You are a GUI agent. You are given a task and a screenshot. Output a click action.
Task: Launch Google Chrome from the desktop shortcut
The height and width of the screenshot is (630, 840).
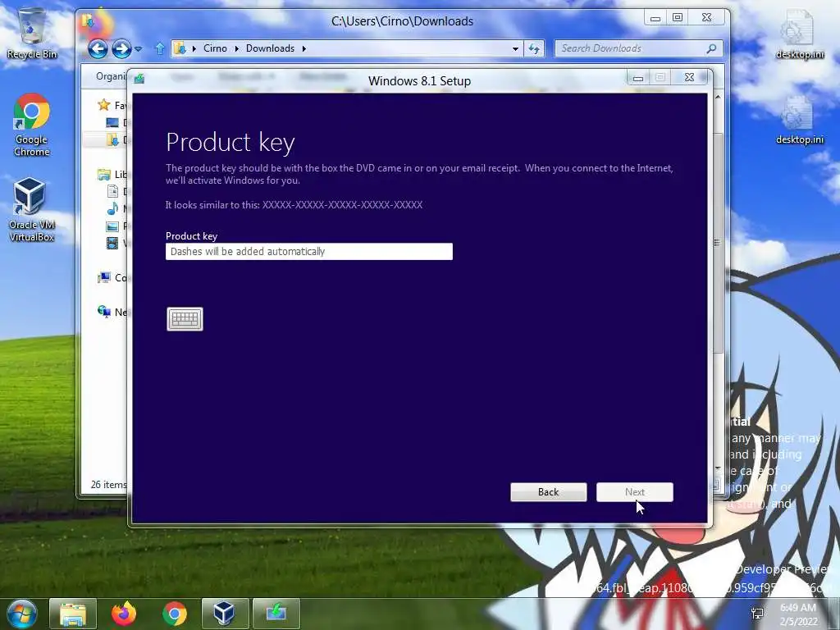(32, 126)
